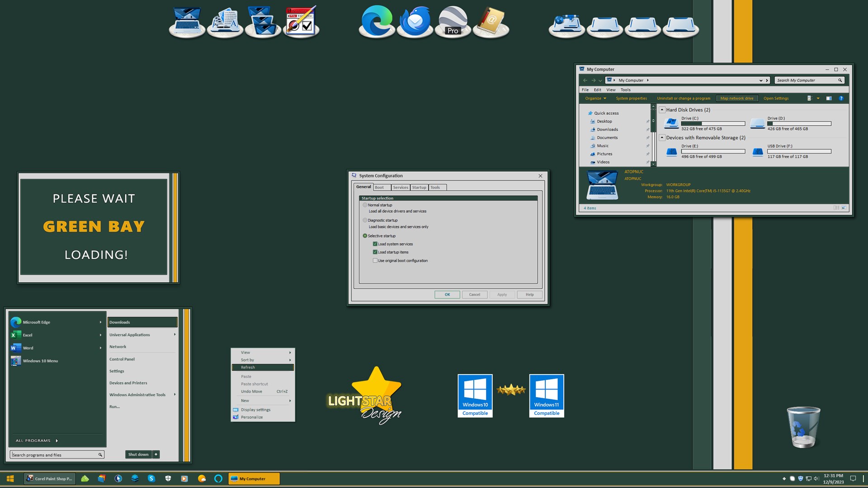This screenshot has height=488, width=868.
Task: Open the Recycle Bin on the desktop
Action: (803, 427)
